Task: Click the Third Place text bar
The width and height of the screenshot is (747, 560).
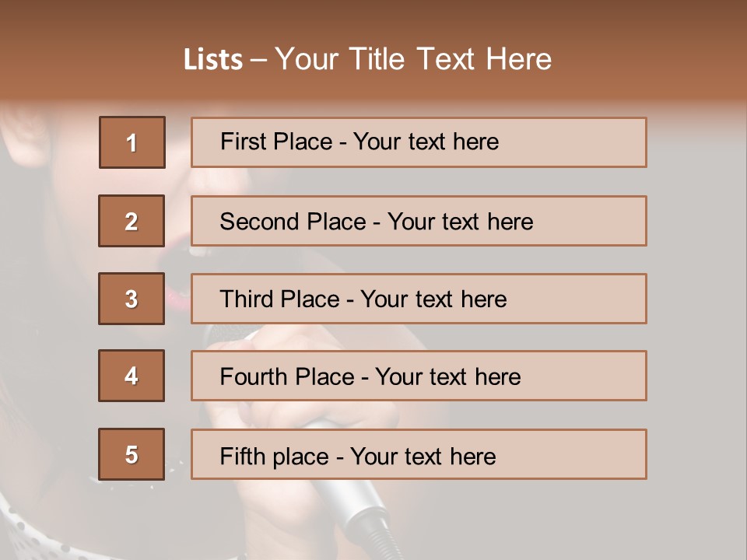Action: (419, 299)
